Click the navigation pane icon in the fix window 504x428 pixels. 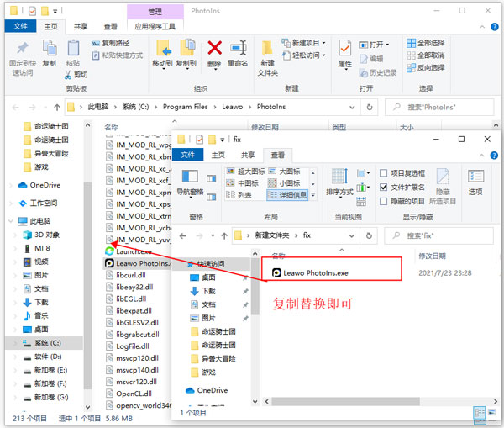pyautogui.click(x=190, y=177)
